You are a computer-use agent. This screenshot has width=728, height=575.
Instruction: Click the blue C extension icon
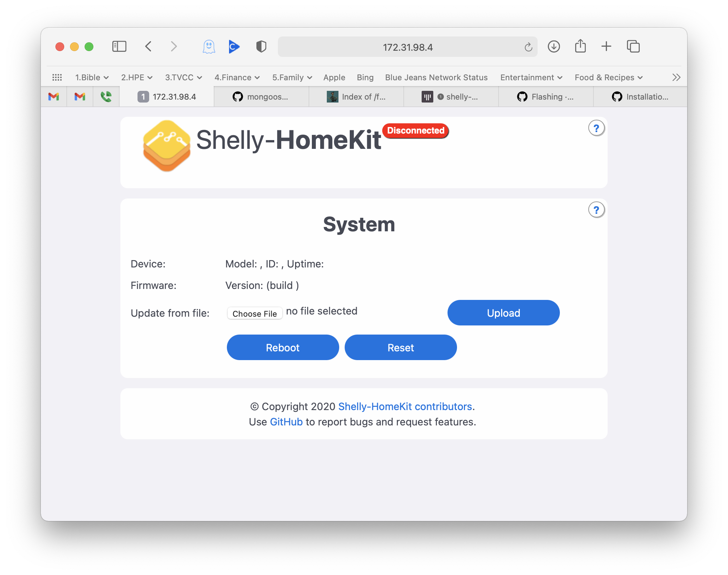[x=234, y=46]
